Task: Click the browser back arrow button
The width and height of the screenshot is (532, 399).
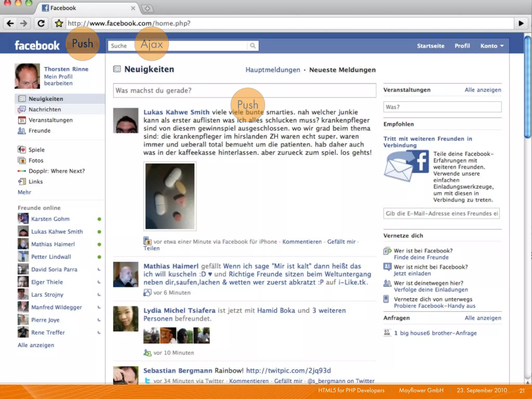Action: pyautogui.click(x=10, y=23)
